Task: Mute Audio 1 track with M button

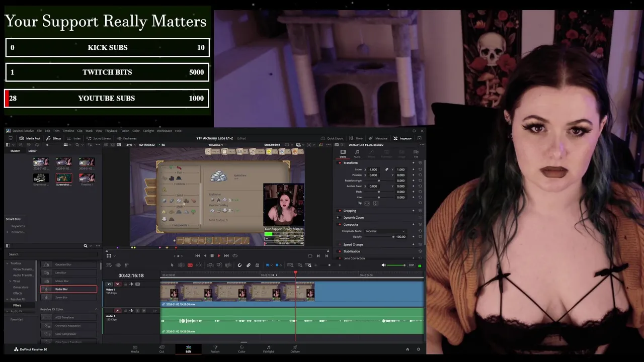Action: point(143,311)
